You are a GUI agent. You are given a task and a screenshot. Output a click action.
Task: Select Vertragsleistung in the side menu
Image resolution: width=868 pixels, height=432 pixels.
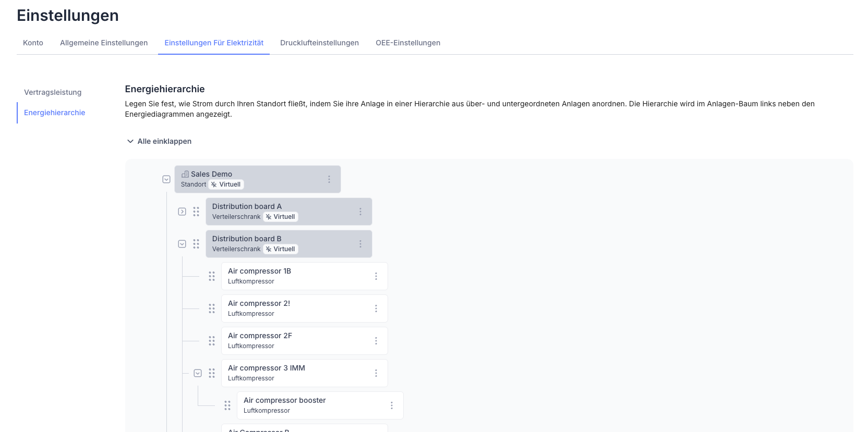click(53, 92)
